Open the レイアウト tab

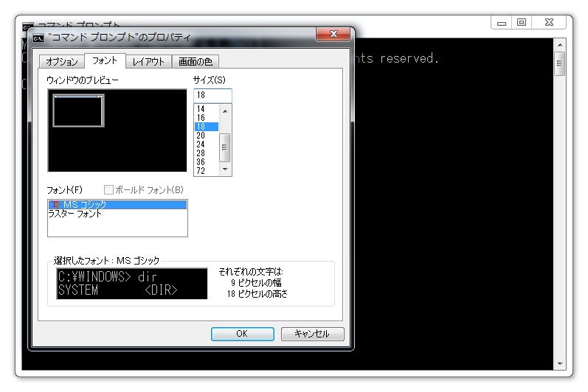pyautogui.click(x=148, y=61)
